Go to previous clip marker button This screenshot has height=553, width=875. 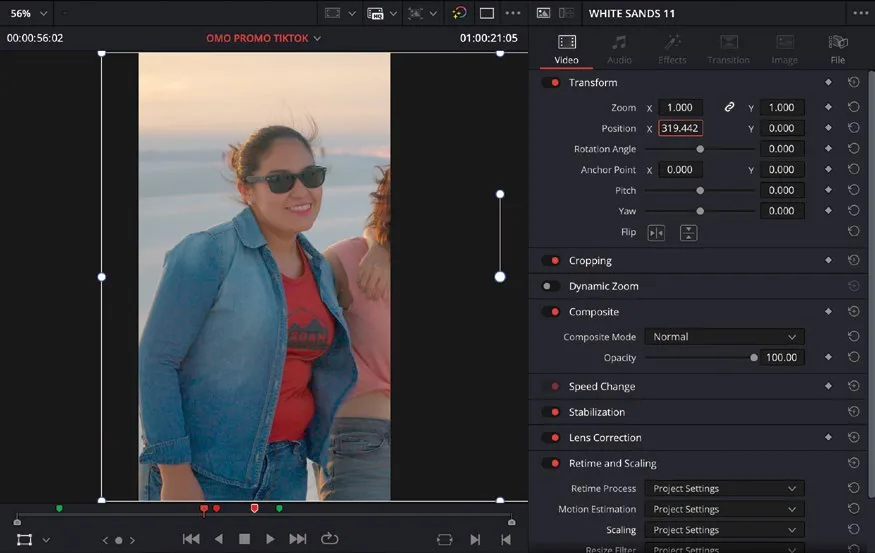[506, 540]
